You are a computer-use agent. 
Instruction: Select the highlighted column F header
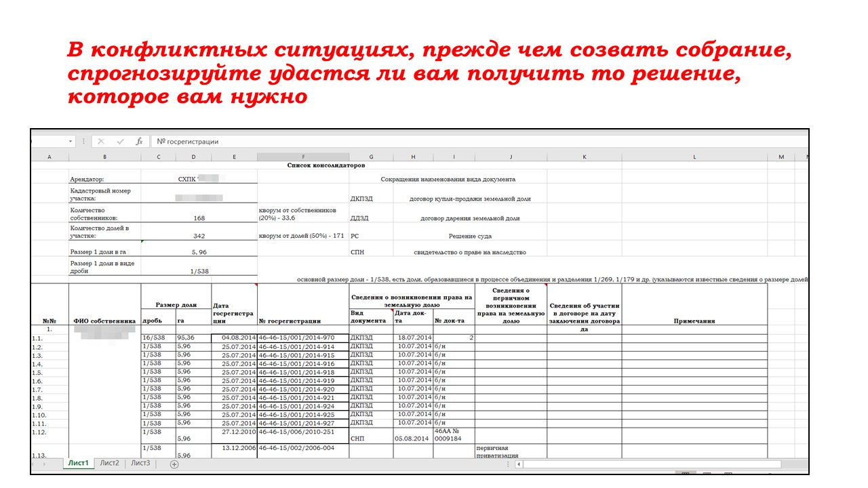303,157
